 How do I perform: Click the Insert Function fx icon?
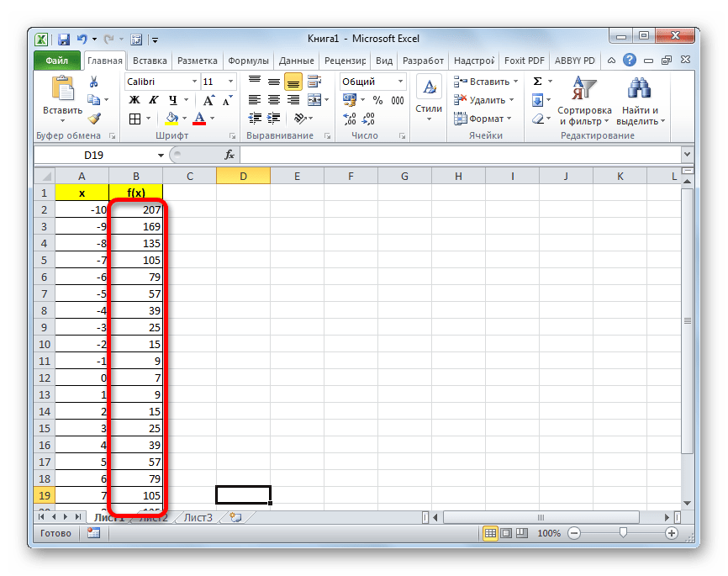(x=229, y=155)
